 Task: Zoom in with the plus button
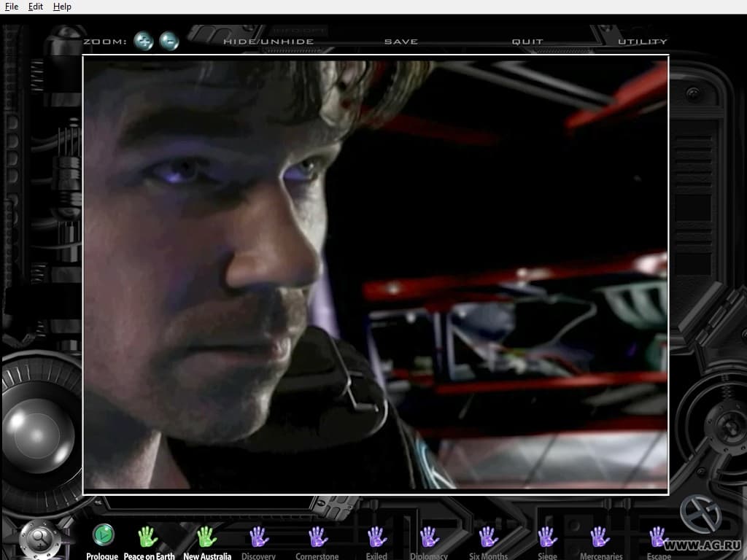(144, 41)
